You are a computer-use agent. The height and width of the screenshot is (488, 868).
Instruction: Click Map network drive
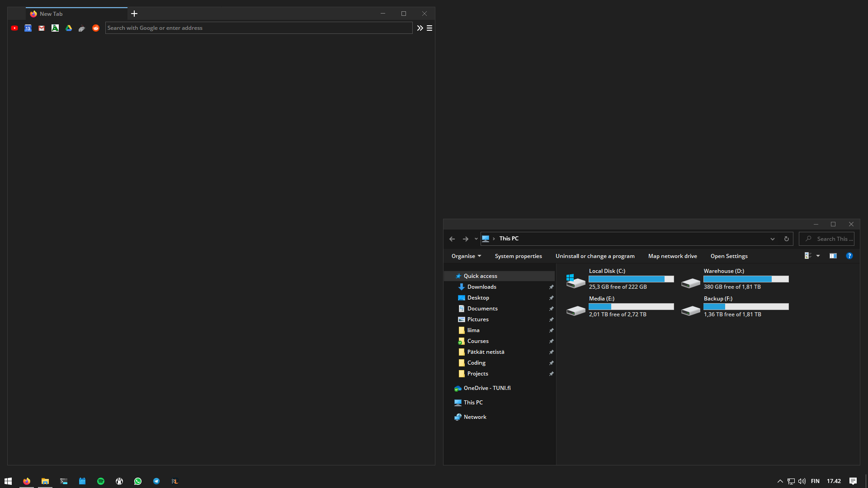pos(672,256)
